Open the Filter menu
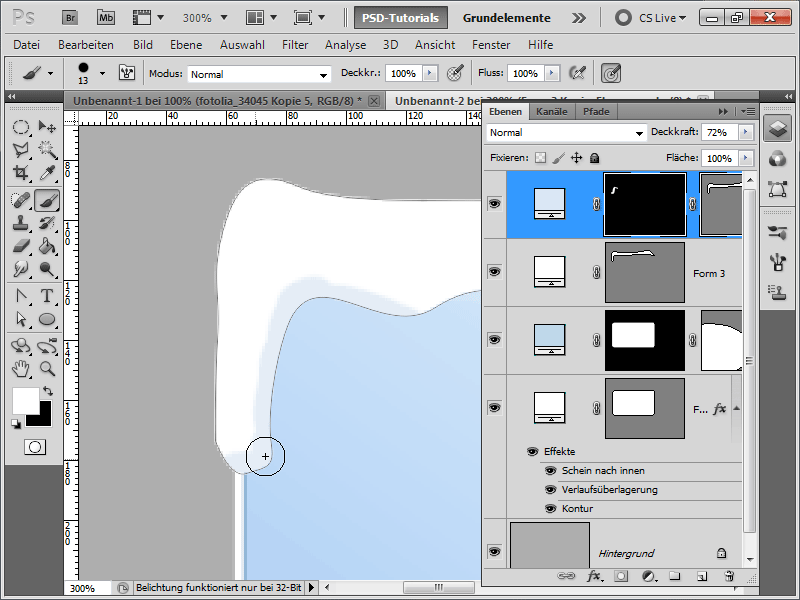 click(295, 45)
